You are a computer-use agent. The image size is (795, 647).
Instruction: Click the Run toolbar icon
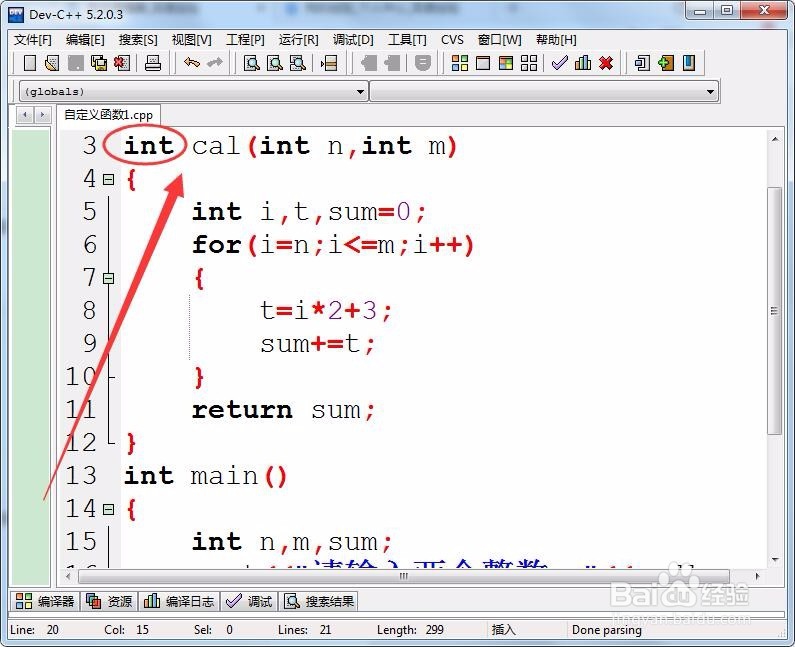(x=483, y=63)
